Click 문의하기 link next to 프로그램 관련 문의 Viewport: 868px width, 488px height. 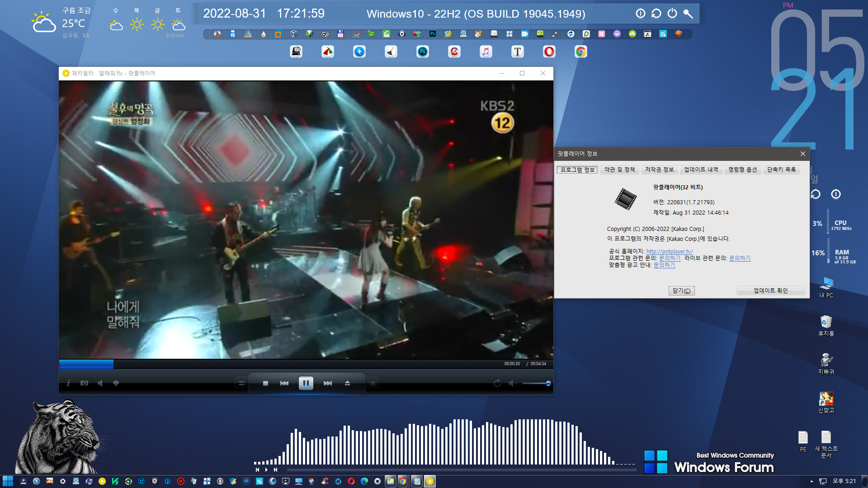point(670,258)
